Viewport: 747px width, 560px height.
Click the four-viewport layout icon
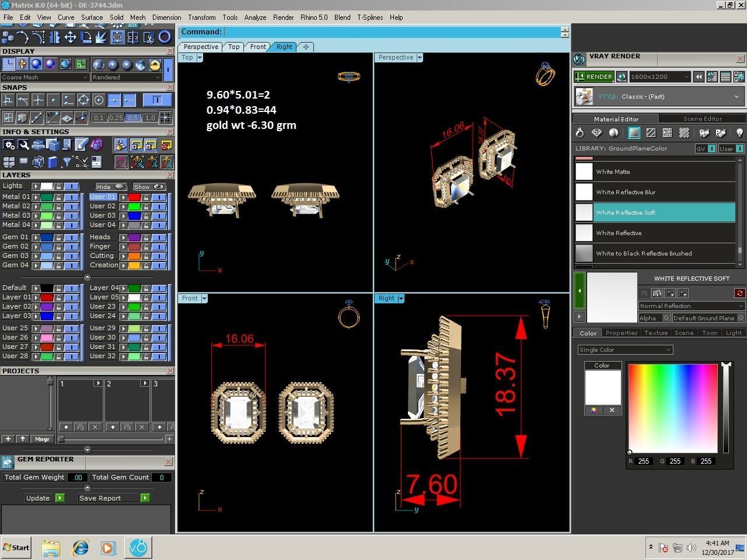pos(9,162)
